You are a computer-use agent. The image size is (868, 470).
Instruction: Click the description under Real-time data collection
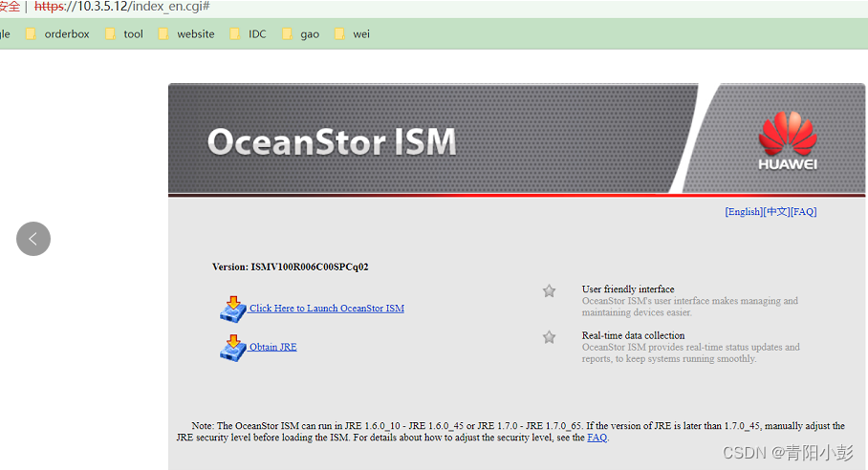click(691, 353)
